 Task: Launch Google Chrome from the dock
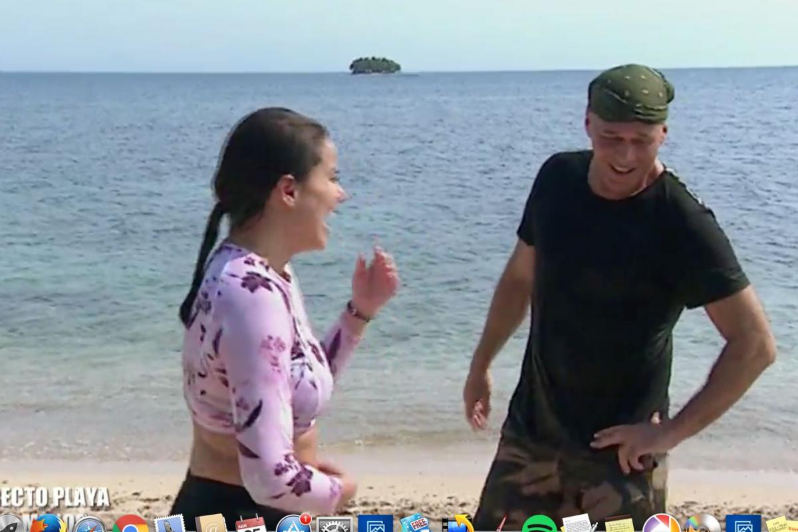tap(130, 525)
